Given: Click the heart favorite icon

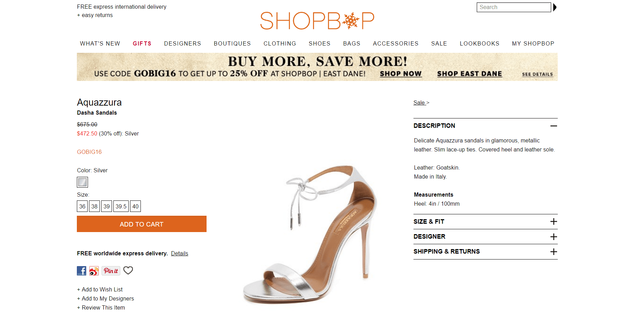Looking at the screenshot, I should click(x=128, y=270).
